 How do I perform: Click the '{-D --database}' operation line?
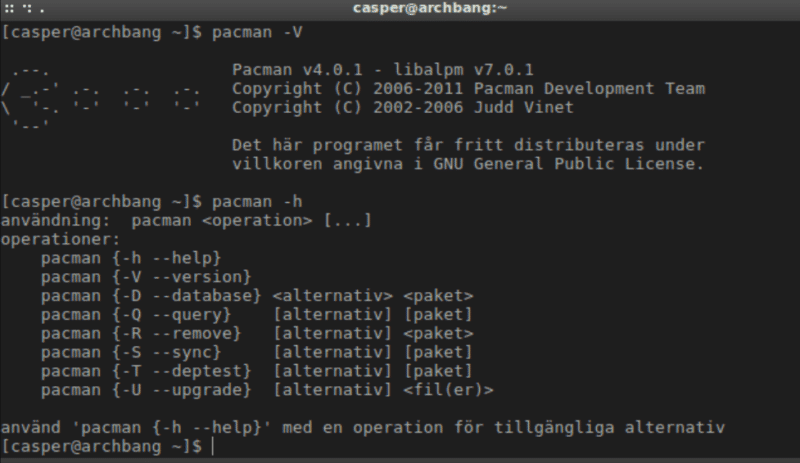point(257,296)
